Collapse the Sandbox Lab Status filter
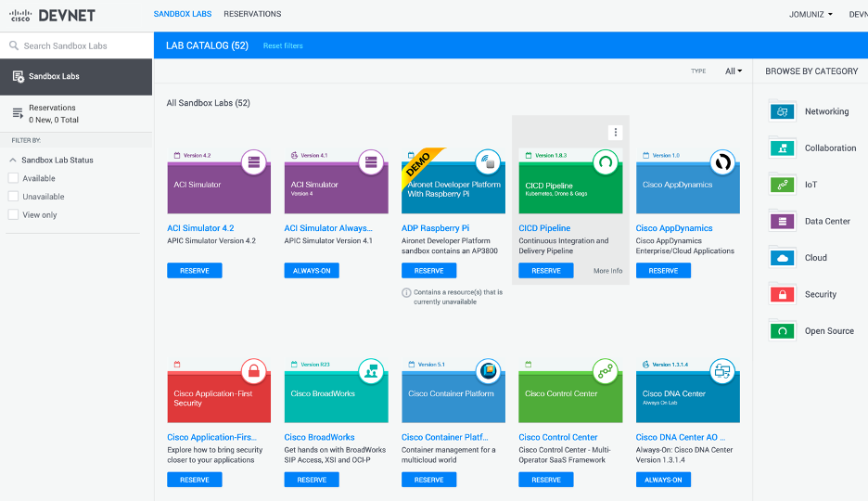Viewport: 868px width, 501px height. [x=13, y=160]
